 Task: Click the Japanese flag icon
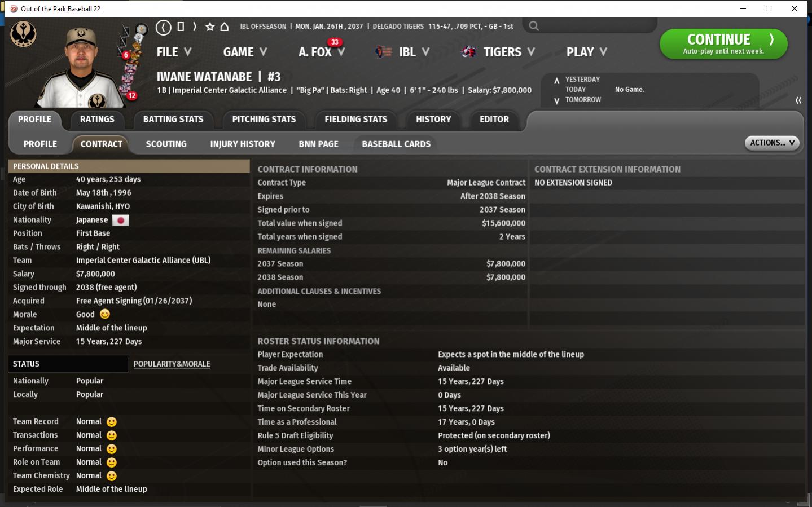click(x=121, y=220)
